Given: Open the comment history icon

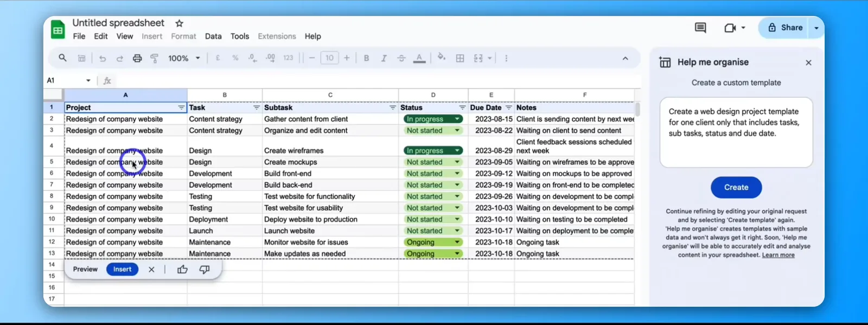Looking at the screenshot, I should [x=700, y=28].
